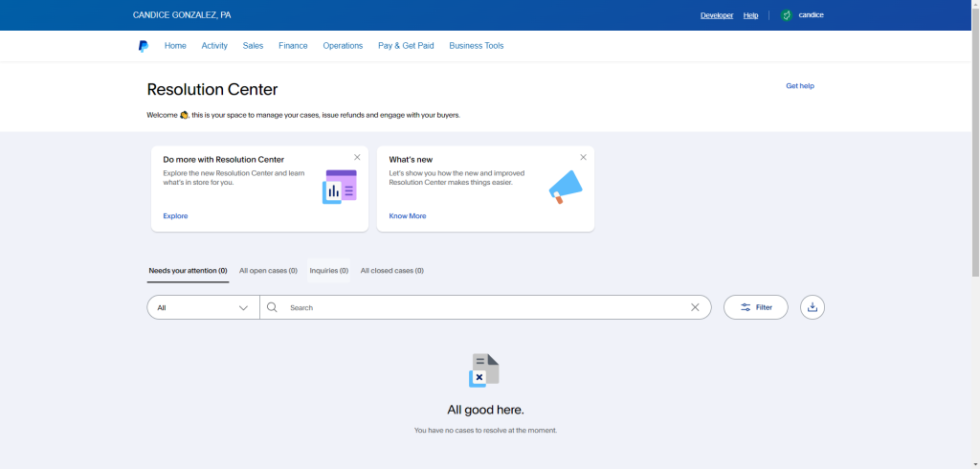Screen dimensions: 980x469
Task: Click the PayPal logo icon
Action: click(144, 46)
